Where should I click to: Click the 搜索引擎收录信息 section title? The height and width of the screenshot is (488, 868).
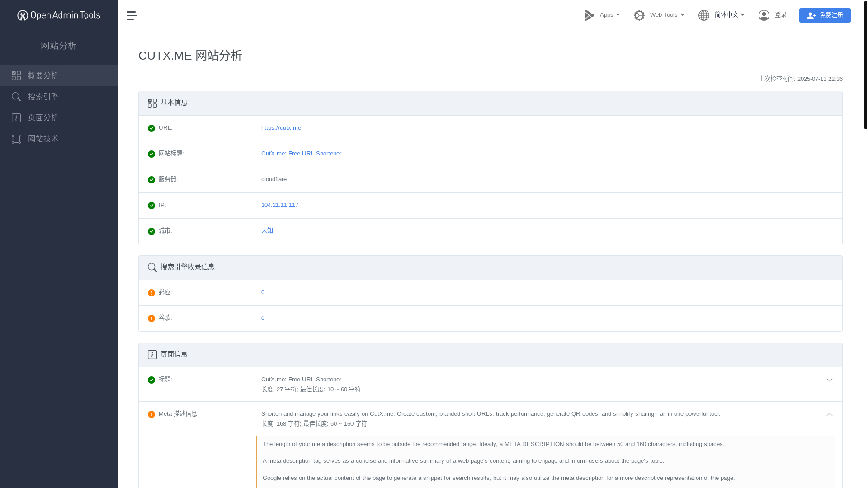(188, 267)
